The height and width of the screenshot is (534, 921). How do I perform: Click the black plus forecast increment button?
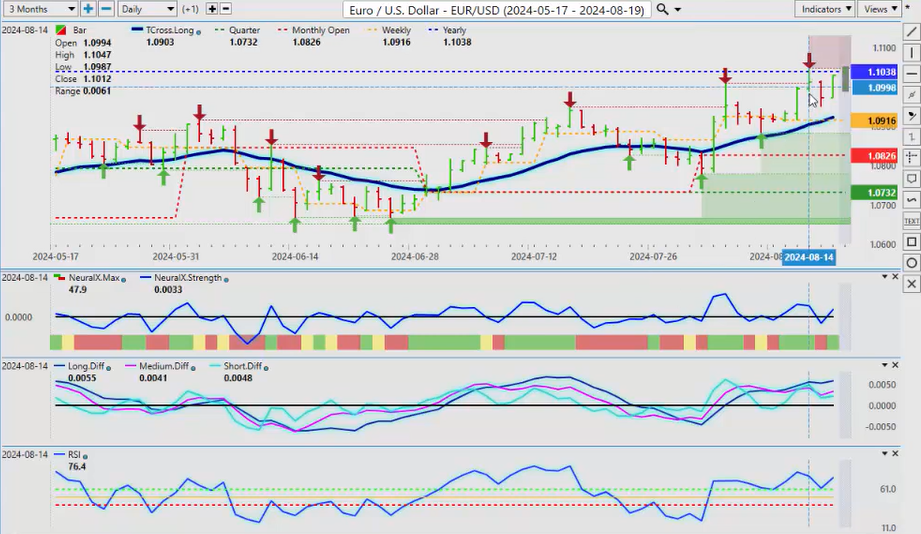tap(212, 9)
